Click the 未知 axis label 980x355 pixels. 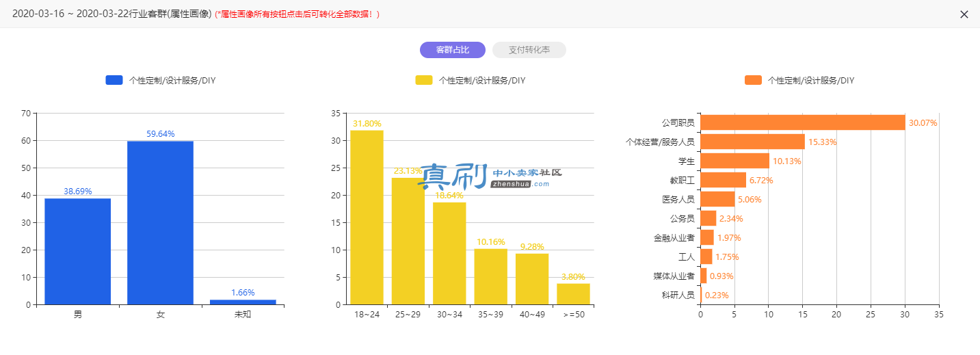(243, 315)
